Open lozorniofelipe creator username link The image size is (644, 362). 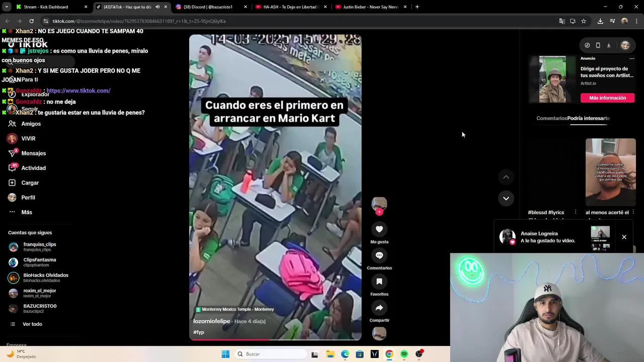pyautogui.click(x=212, y=321)
